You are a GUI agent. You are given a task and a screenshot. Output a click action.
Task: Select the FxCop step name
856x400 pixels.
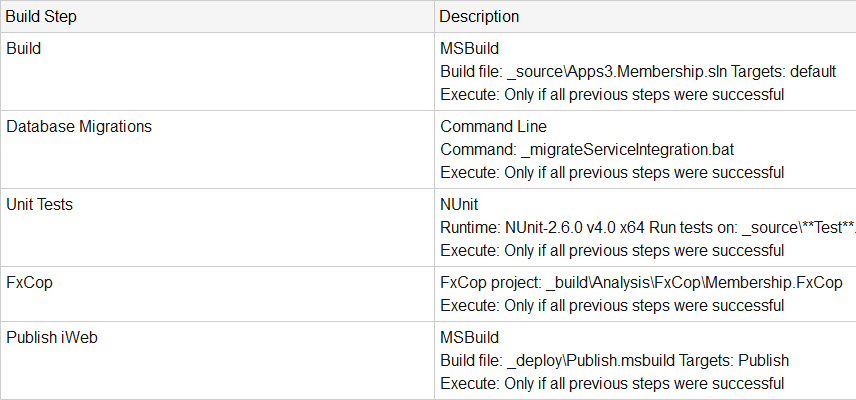pos(29,282)
